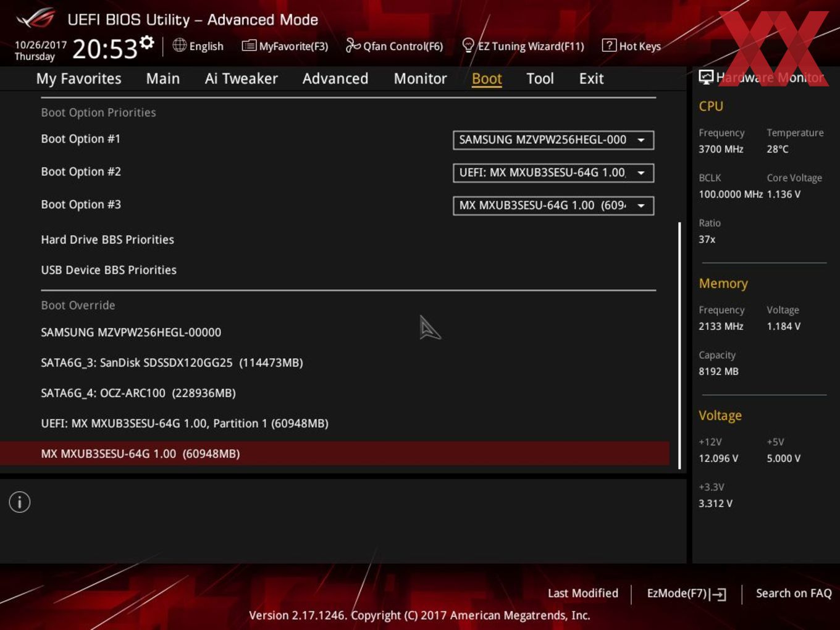Viewport: 840px width, 630px height.
Task: Click the 10/26/2017 date text
Action: (40, 45)
